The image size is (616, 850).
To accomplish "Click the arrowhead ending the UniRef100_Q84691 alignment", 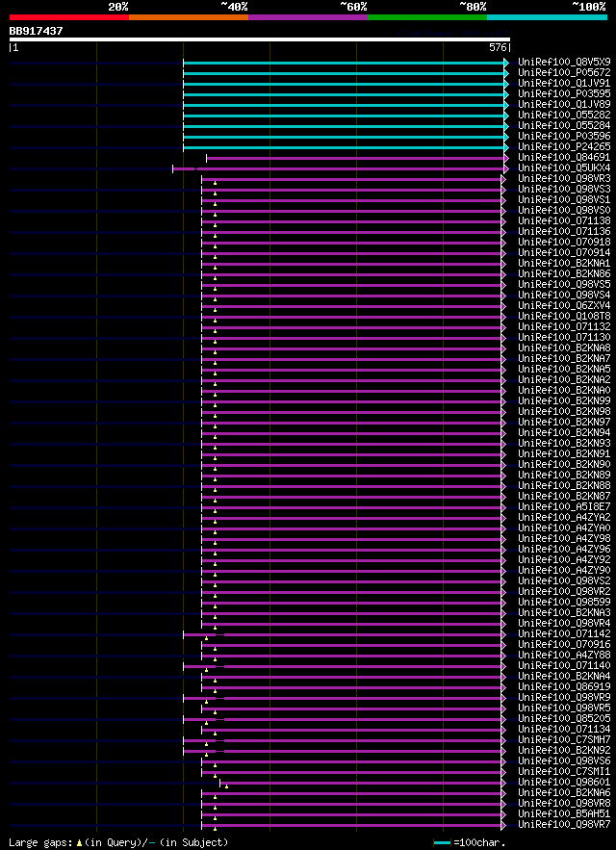I will point(506,158).
